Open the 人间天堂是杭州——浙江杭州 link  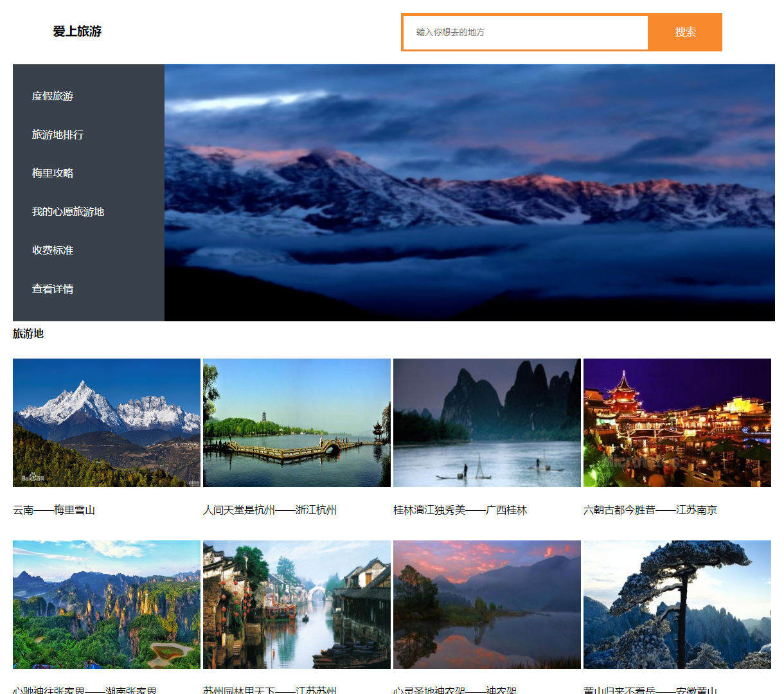pos(271,510)
